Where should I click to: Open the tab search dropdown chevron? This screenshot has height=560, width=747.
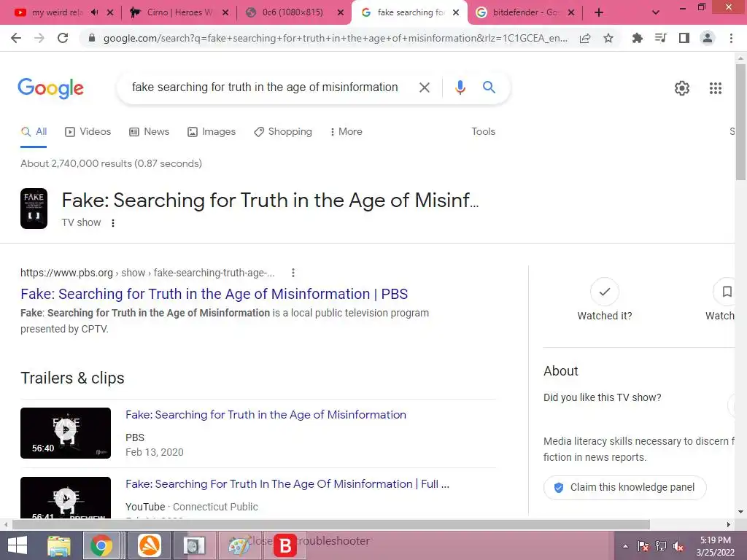tap(656, 12)
